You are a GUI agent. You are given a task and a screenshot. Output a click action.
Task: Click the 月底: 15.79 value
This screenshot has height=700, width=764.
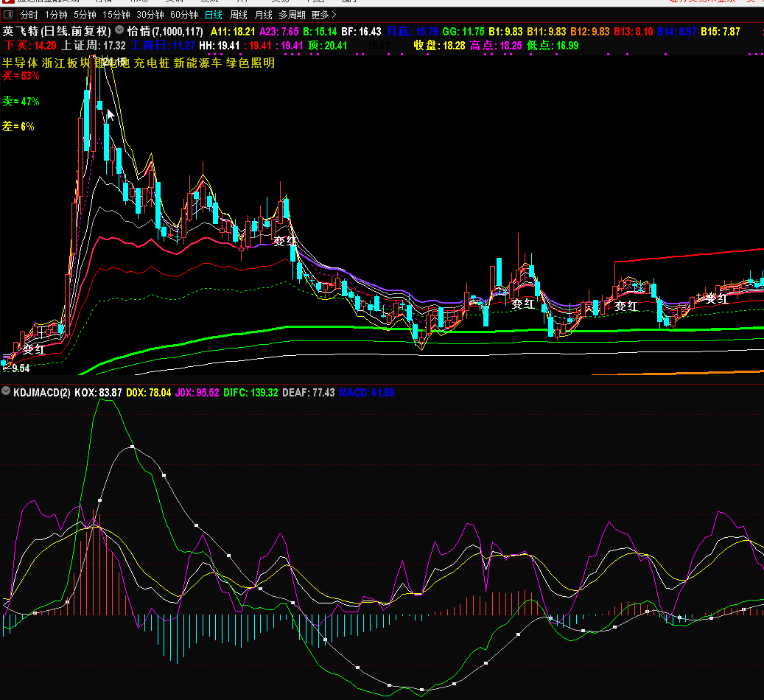tap(413, 32)
